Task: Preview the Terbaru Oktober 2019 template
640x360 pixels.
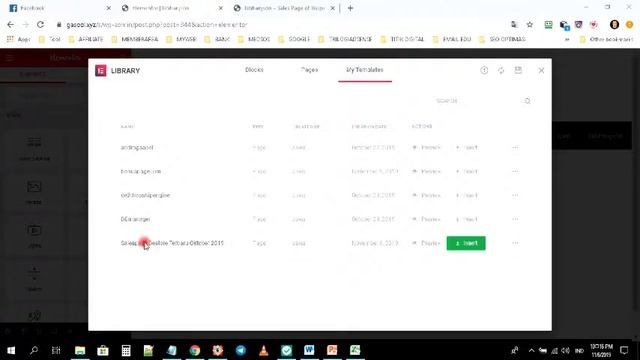Action: 427,243
